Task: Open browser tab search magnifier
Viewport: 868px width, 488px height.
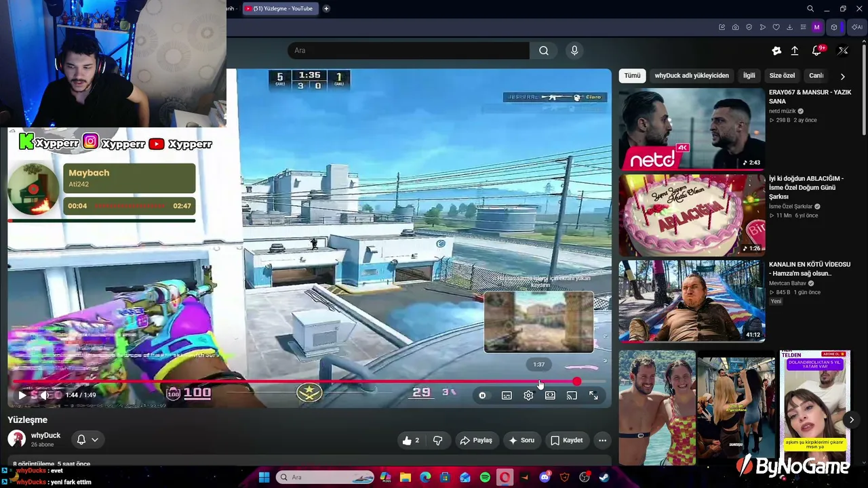Action: [x=810, y=9]
